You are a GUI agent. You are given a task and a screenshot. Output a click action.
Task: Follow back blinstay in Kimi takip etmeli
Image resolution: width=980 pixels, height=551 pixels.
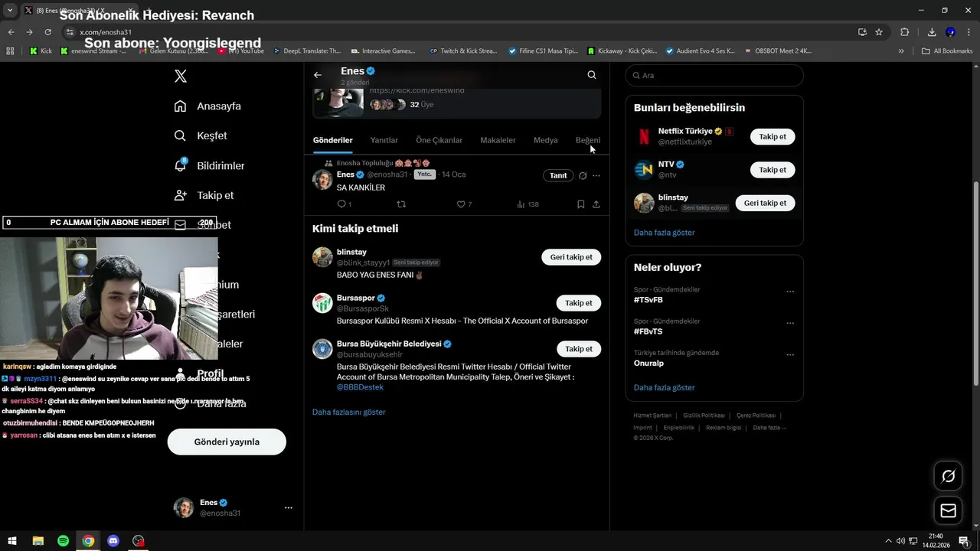point(571,257)
